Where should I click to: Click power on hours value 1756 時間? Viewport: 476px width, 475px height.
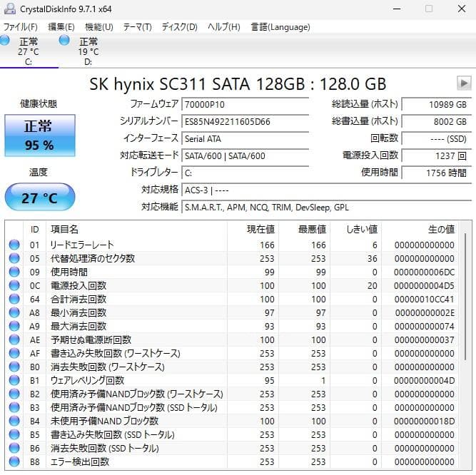437,173
